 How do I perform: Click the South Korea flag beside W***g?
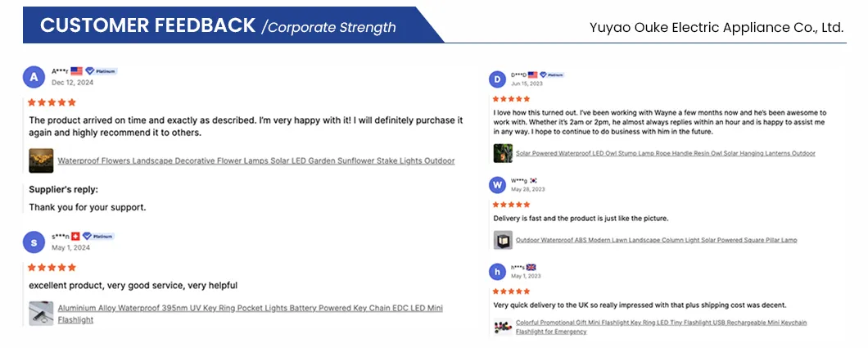pos(532,180)
